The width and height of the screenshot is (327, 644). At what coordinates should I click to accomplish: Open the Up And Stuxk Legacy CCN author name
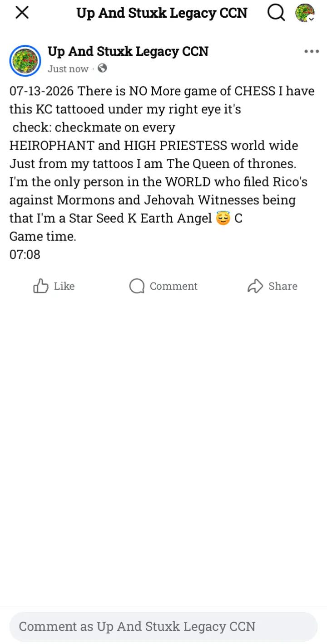[x=128, y=52]
